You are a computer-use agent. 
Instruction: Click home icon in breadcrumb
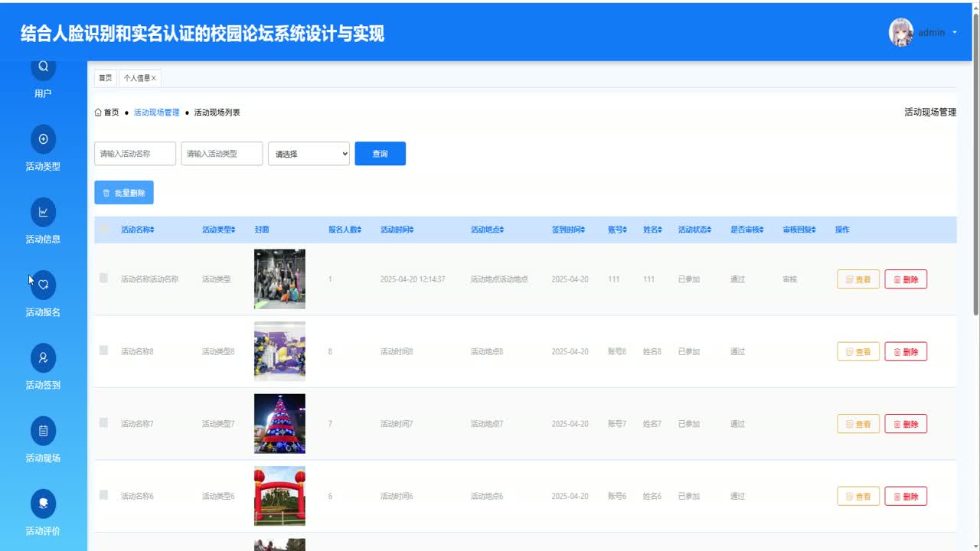(x=98, y=112)
